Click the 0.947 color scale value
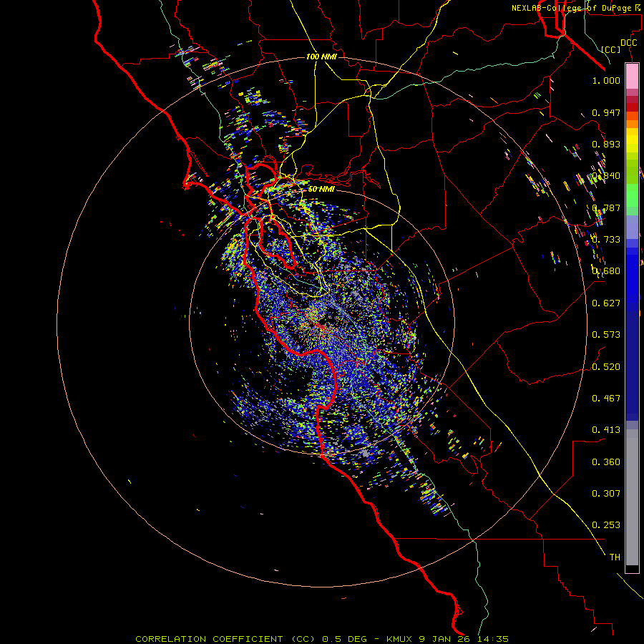The height and width of the screenshot is (644, 644). (606, 112)
